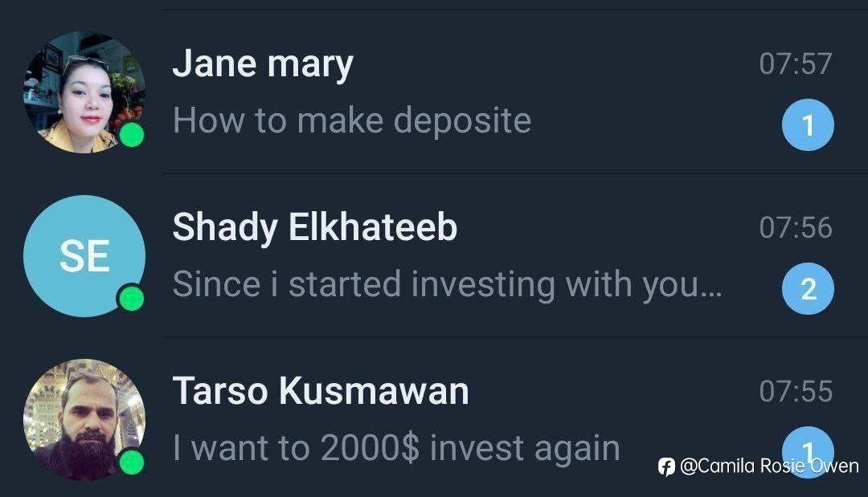Click Tarso Kusmawan's green online status dot
Screen dimensions: 868x497
[x=131, y=462]
